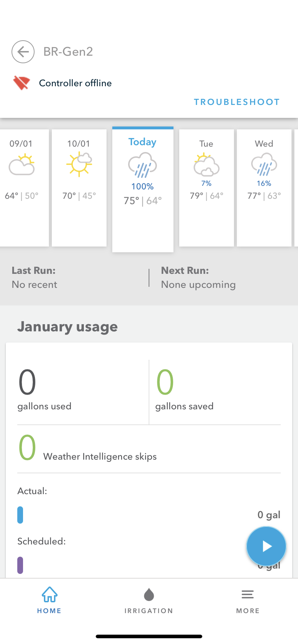Viewport: 298px width, 644px height.
Task: Tap Today's rain cloud weather icon
Action: pos(143,165)
